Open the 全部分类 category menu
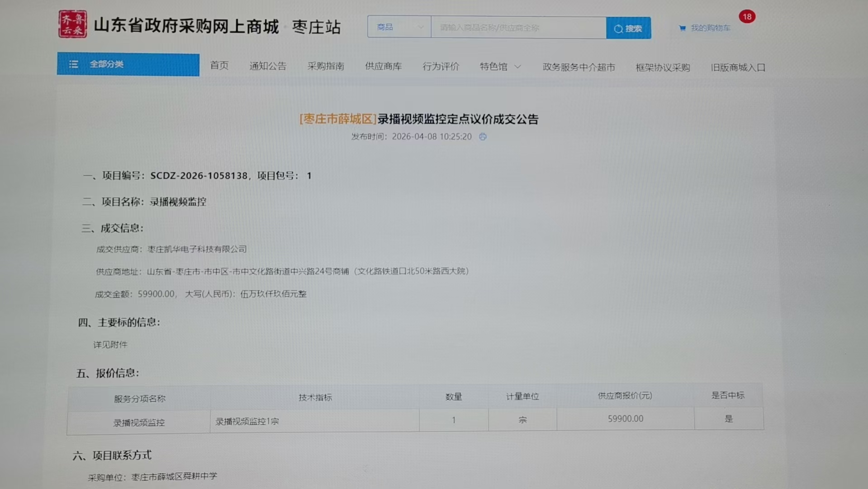The height and width of the screenshot is (489, 868). pyautogui.click(x=128, y=64)
